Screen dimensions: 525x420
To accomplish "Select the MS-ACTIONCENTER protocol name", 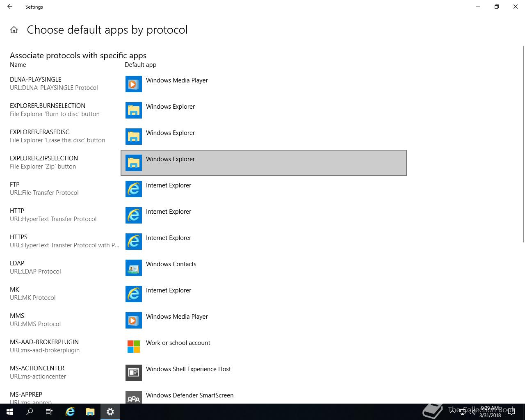I will coord(37,368).
